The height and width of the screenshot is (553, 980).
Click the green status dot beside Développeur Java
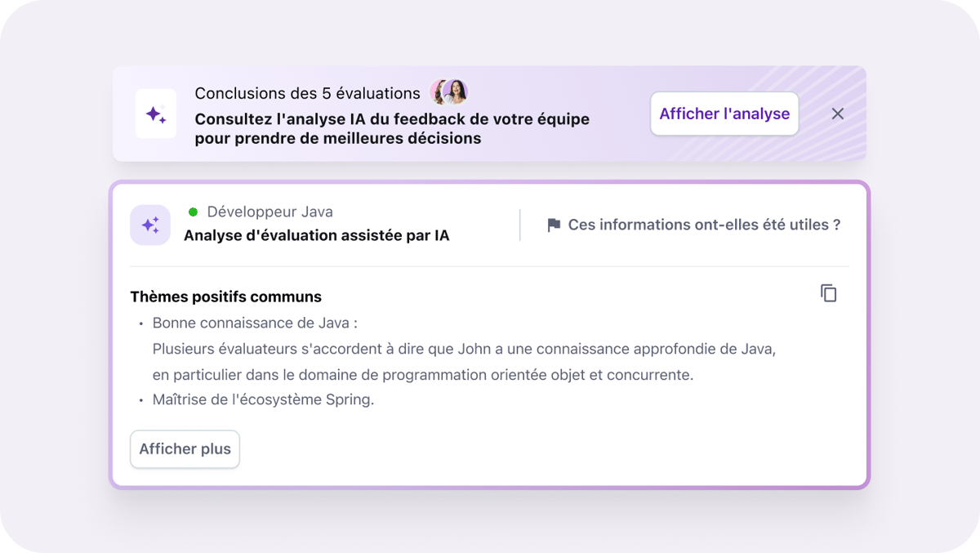[192, 212]
